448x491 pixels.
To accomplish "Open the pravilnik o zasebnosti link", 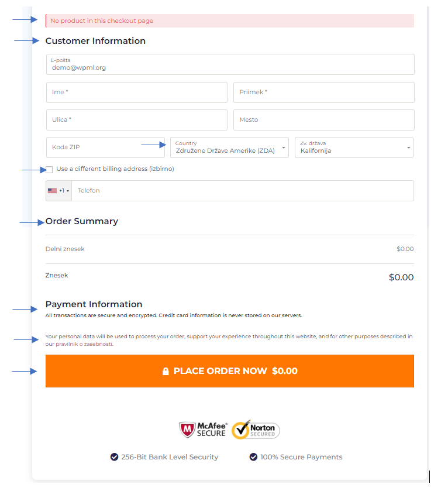I will [x=84, y=344].
